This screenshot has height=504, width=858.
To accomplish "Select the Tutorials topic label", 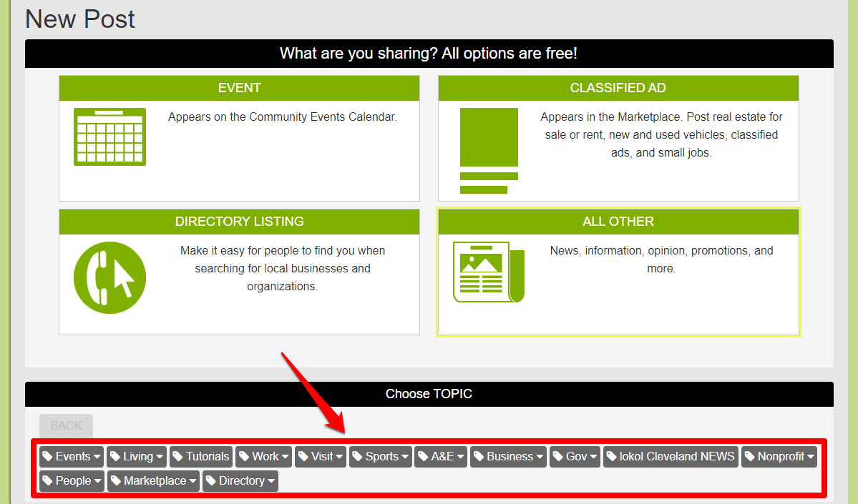I will point(208,456).
